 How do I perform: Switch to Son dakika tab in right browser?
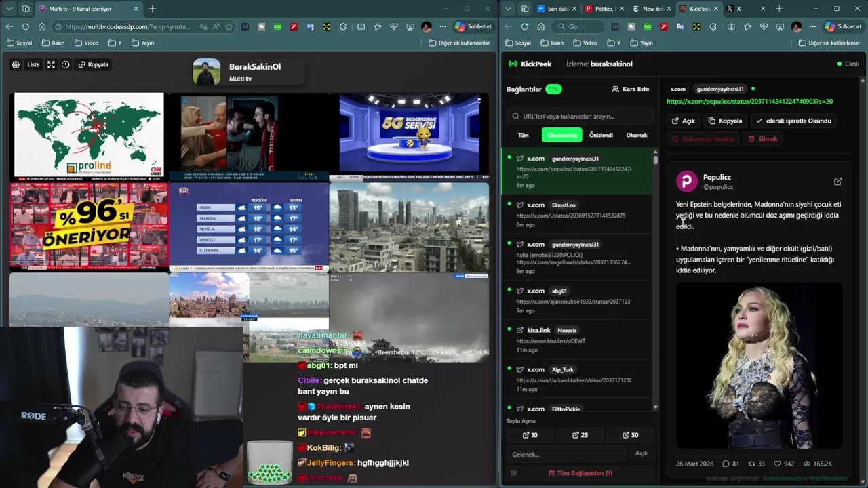tap(556, 9)
